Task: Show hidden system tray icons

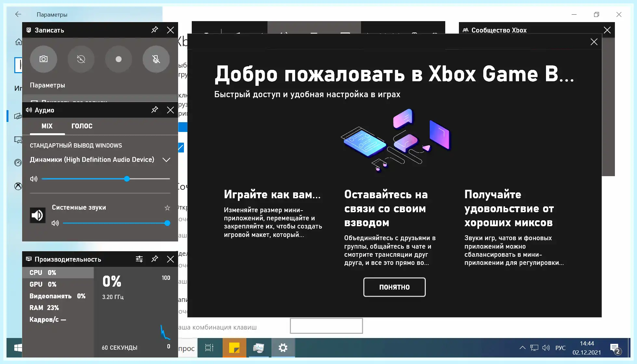Action: pyautogui.click(x=522, y=348)
